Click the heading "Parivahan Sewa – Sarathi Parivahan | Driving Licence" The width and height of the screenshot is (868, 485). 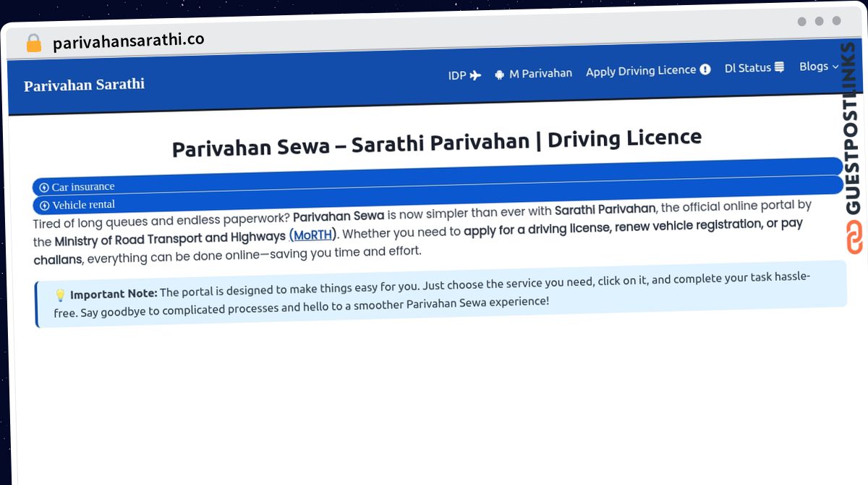437,143
